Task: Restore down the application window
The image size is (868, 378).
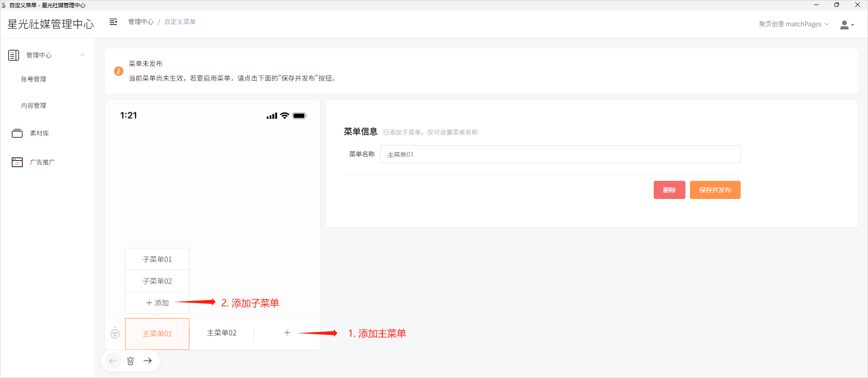Action: [x=837, y=5]
